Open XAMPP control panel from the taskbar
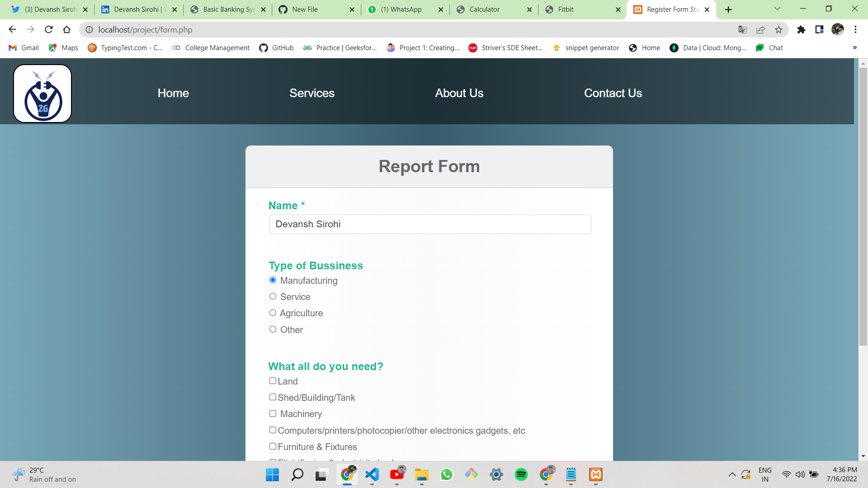 tap(595, 475)
